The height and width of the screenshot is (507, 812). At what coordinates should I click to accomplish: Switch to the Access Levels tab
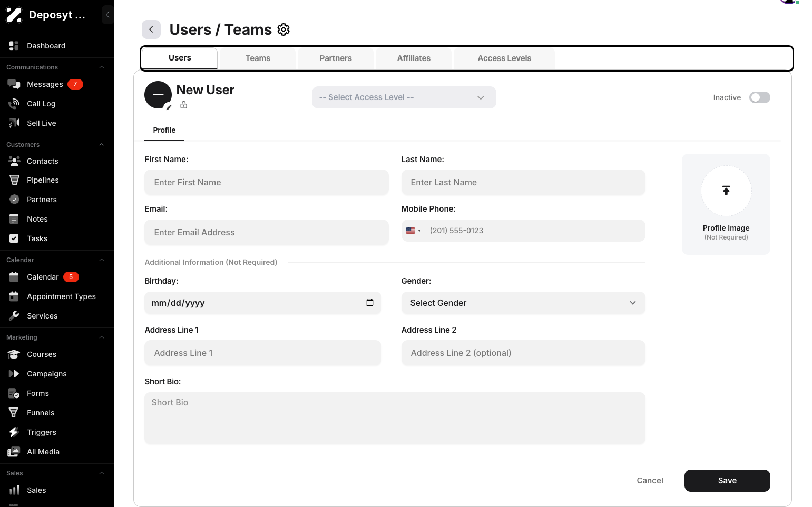[x=504, y=58]
